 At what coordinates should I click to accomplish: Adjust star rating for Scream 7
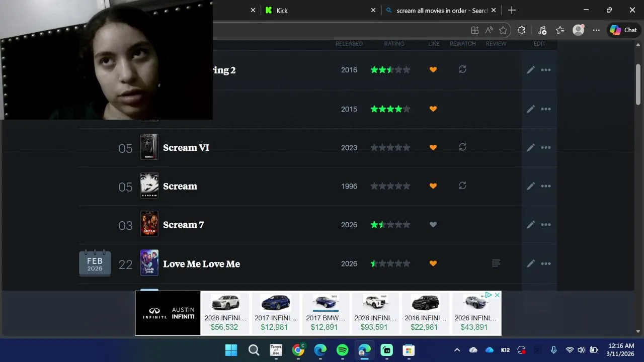[390, 225]
